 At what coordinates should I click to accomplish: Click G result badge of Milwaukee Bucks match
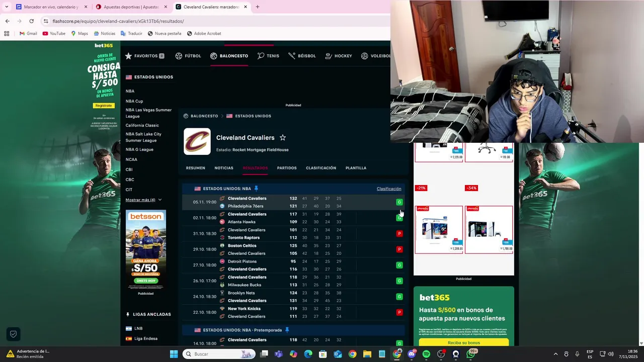[399, 281]
